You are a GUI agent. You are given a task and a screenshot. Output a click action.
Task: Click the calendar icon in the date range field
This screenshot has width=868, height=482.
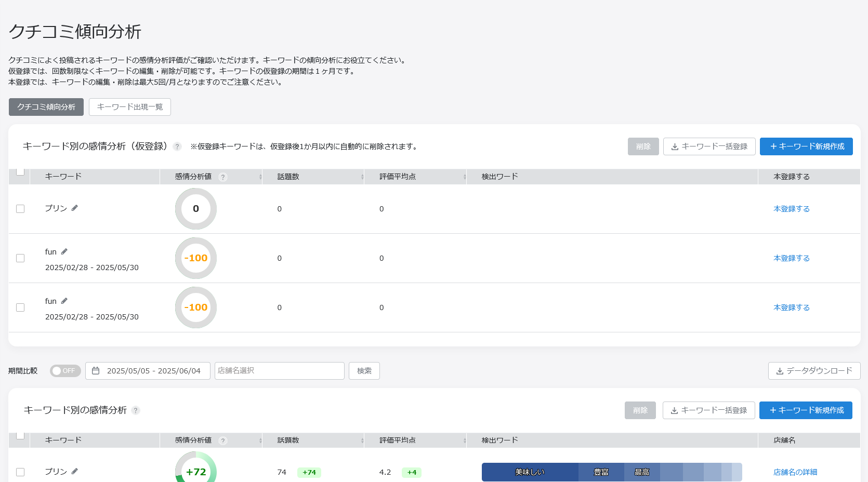96,371
